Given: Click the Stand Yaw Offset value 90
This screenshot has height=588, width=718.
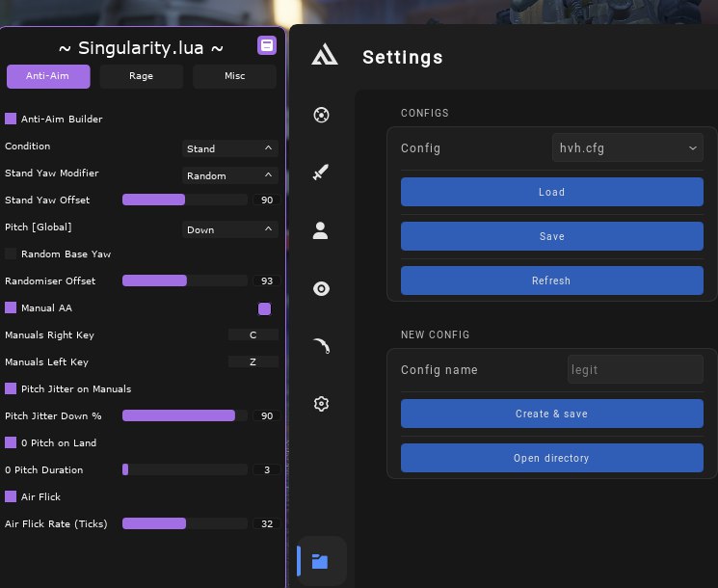Looking at the screenshot, I should tap(267, 200).
